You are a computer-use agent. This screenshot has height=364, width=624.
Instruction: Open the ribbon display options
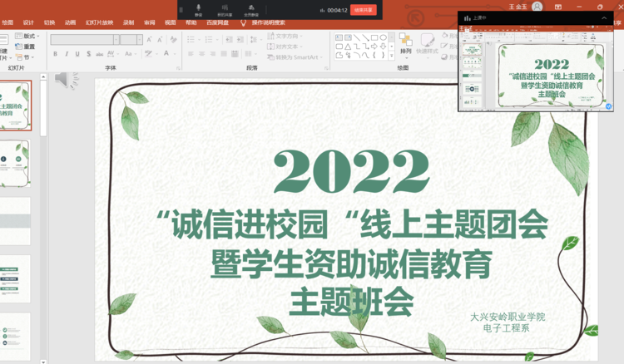click(558, 7)
